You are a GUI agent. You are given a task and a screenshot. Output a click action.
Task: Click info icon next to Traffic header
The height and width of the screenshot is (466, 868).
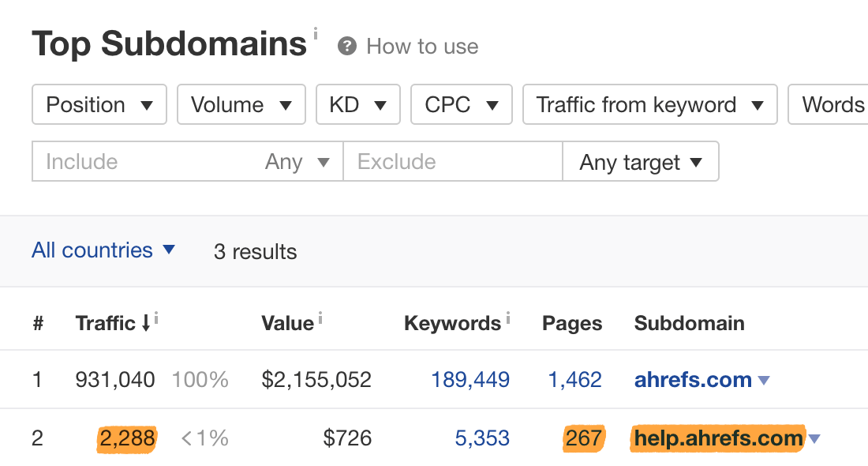(x=156, y=318)
